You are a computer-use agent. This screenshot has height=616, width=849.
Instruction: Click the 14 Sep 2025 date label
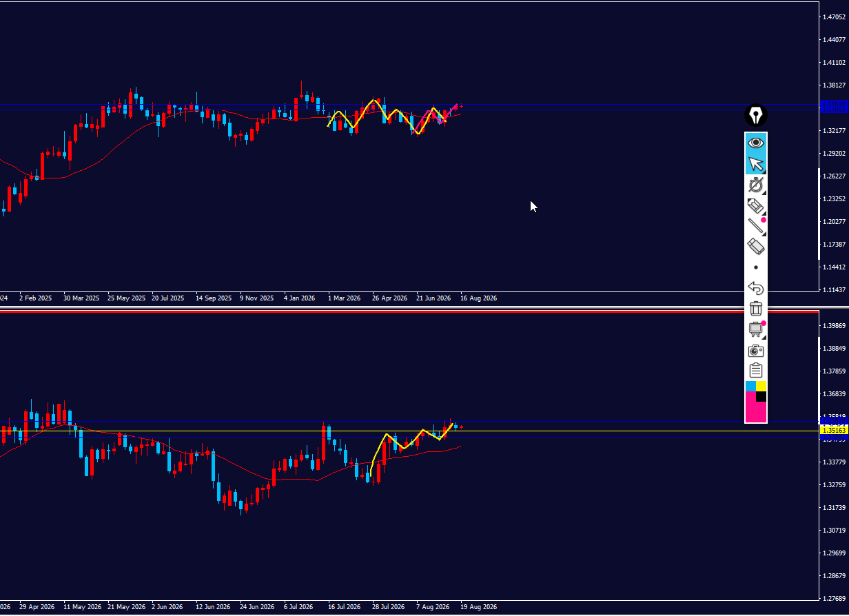coord(214,298)
